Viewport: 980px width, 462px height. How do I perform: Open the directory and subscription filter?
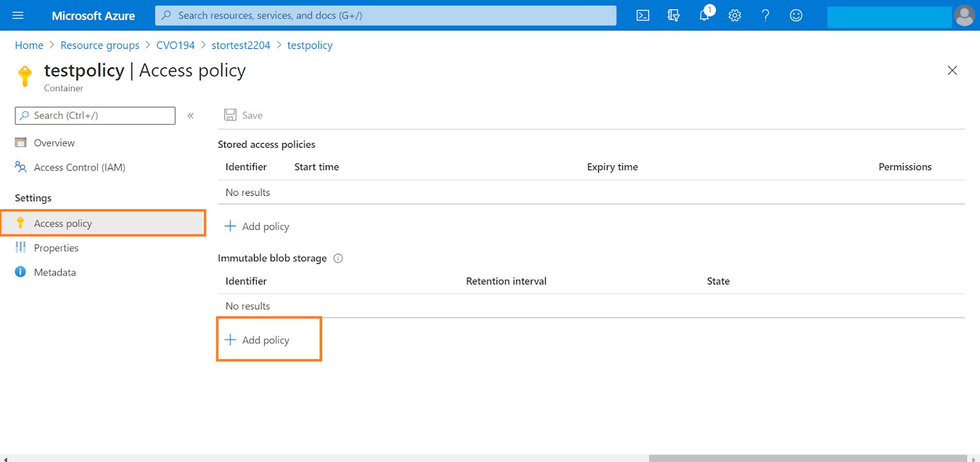pyautogui.click(x=673, y=15)
